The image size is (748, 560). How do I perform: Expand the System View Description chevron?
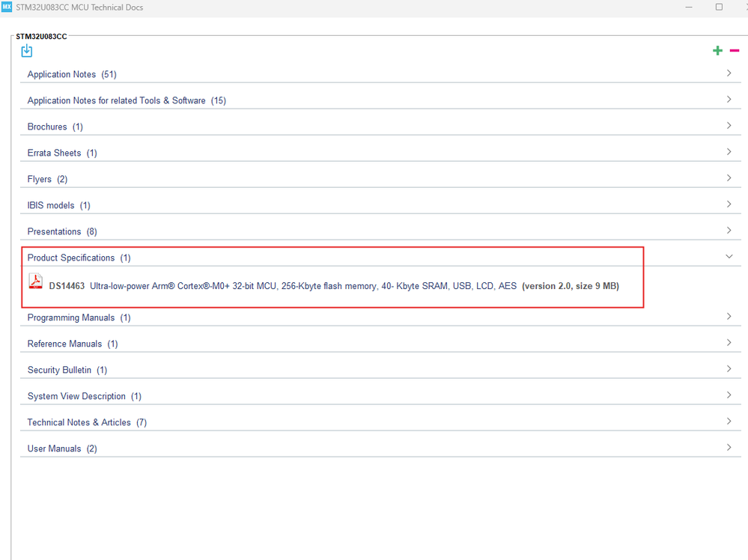[x=729, y=395]
